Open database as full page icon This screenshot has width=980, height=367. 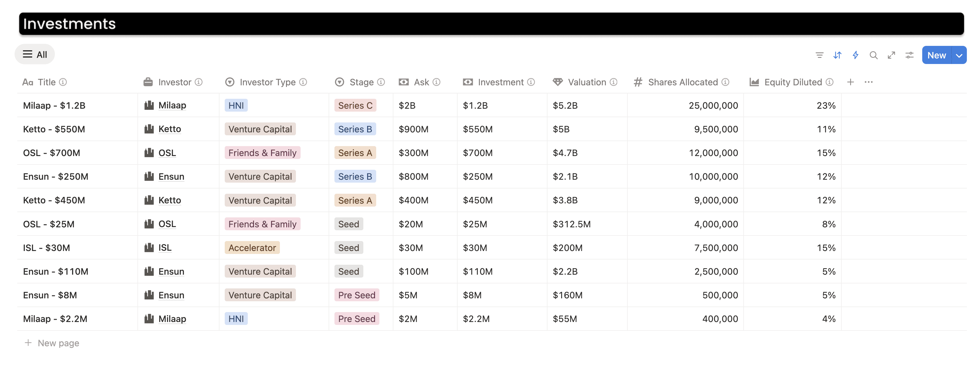891,55
